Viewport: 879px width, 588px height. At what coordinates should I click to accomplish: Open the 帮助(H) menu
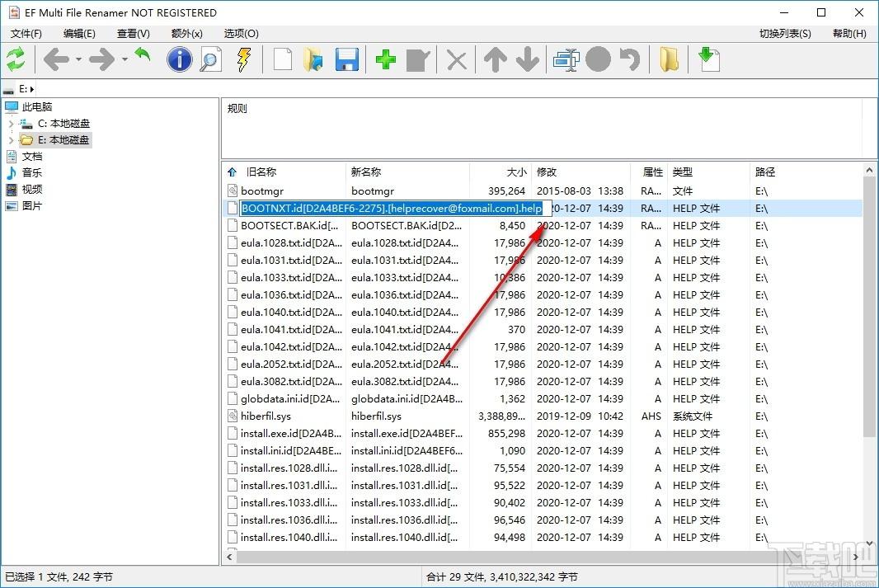click(849, 34)
